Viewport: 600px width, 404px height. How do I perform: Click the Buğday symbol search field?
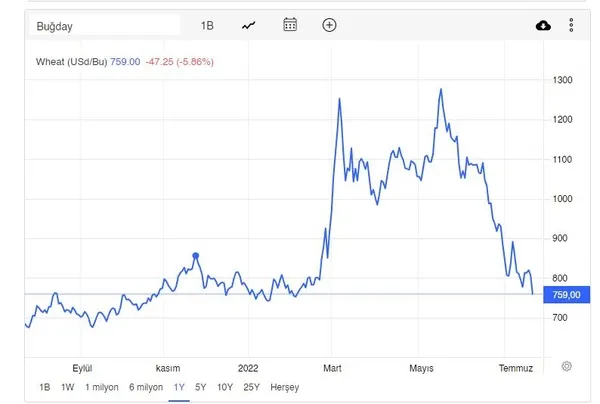click(x=105, y=25)
